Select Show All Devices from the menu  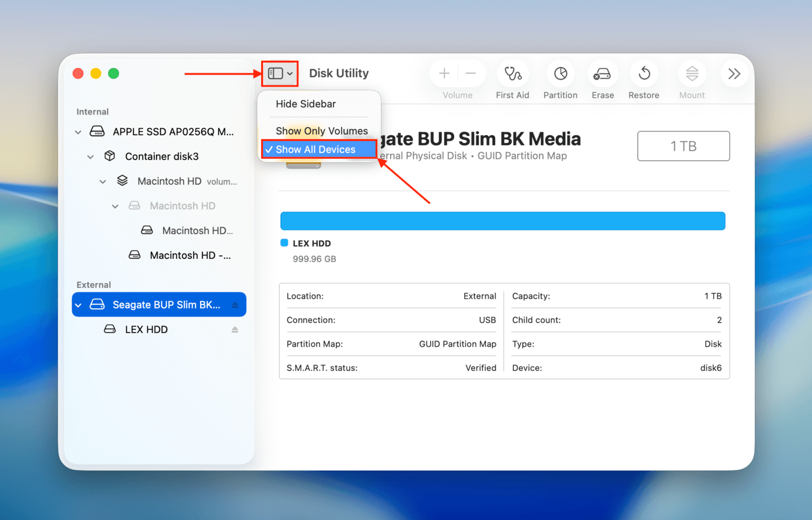pos(318,149)
